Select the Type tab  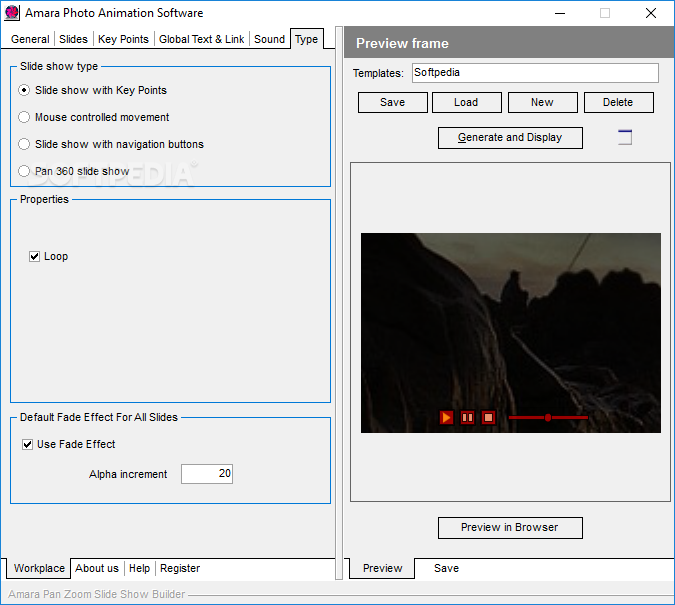pos(307,39)
